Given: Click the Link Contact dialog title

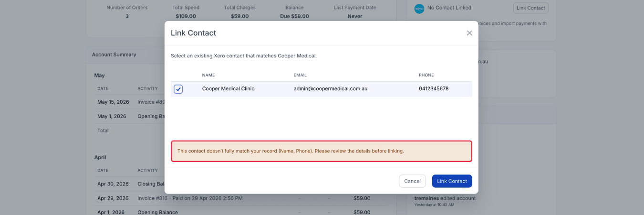Looking at the screenshot, I should click(193, 33).
